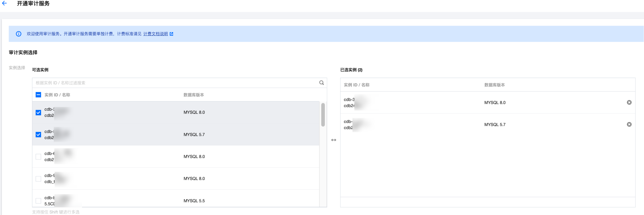Image resolution: width=644 pixels, height=215 pixels.
Task: Remove selected MYSQL 8.0 instance
Action: tap(629, 102)
